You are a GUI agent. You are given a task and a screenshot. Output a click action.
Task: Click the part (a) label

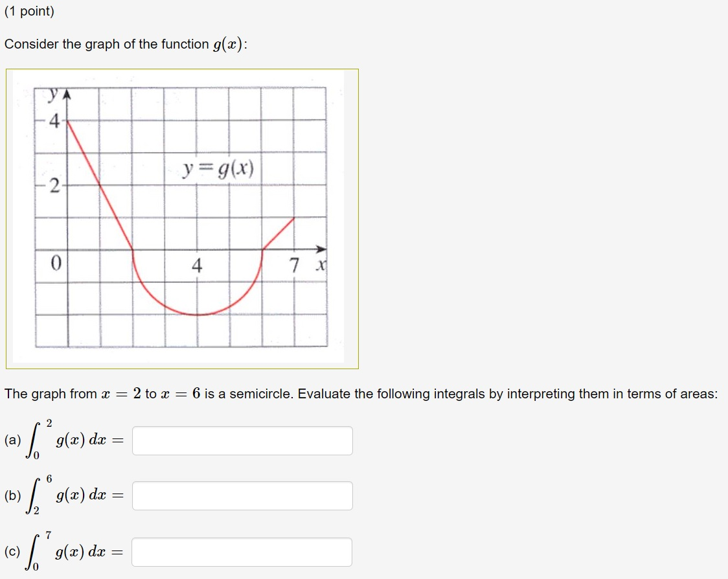coord(13,440)
